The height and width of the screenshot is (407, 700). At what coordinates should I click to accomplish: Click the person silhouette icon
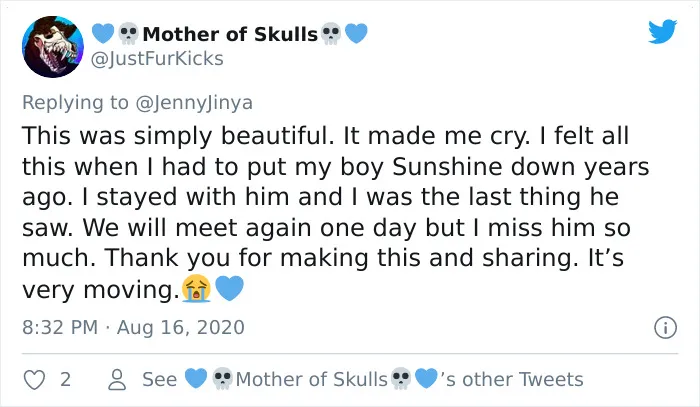[x=117, y=380]
